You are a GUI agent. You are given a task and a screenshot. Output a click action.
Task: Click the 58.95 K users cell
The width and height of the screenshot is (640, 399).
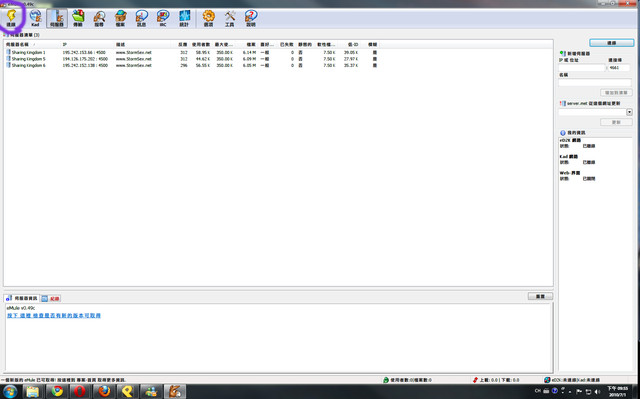(202, 53)
